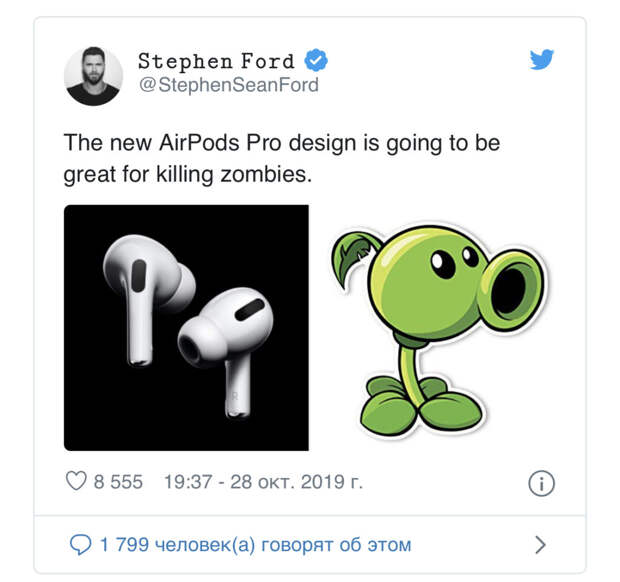
Task: Click the 8 555 likes count
Action: point(118,482)
